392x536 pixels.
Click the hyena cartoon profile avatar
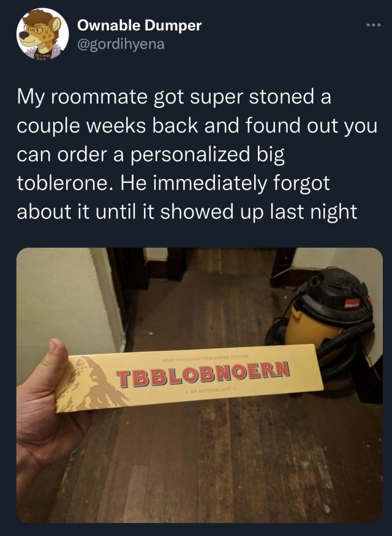(43, 34)
